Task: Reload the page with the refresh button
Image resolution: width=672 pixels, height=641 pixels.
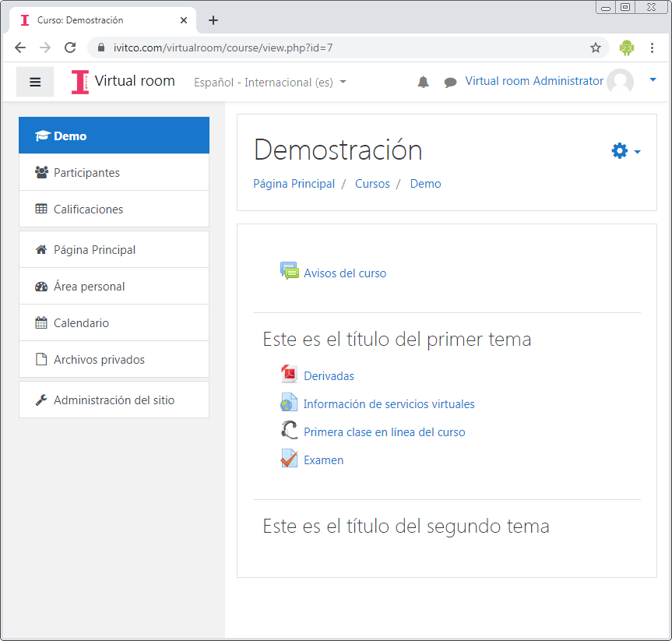Action: 70,48
